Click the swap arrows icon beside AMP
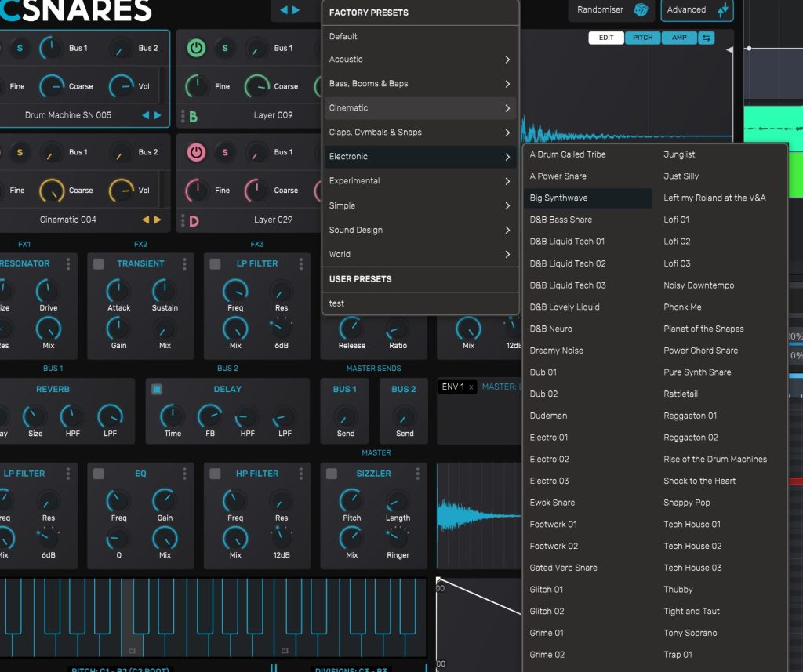This screenshot has height=672, width=803. tap(706, 38)
